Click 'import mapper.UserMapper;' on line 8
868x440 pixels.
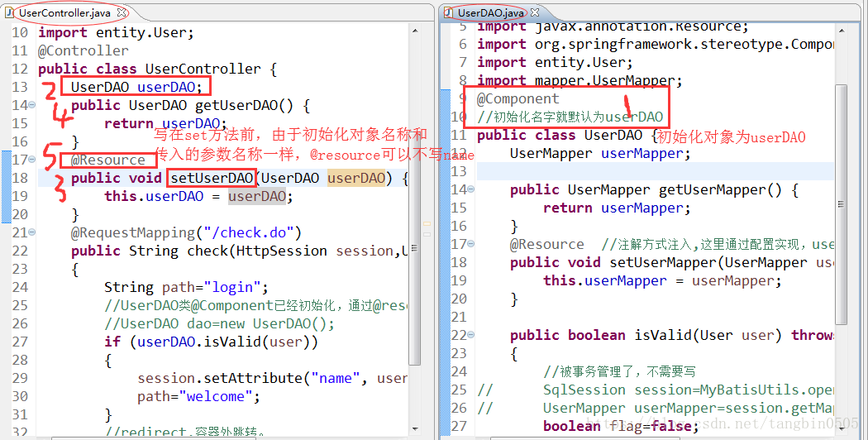(x=579, y=81)
